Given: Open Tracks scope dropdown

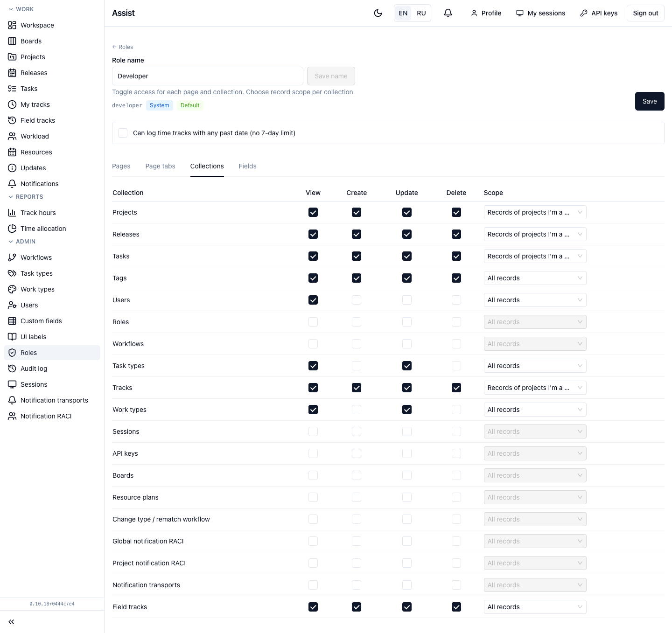Looking at the screenshot, I should tap(535, 388).
